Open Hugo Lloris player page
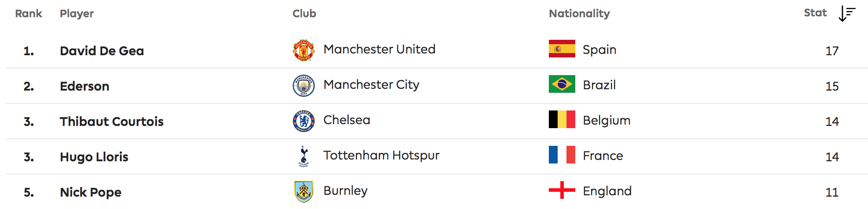Image resolution: width=868 pixels, height=209 pixels. click(94, 157)
